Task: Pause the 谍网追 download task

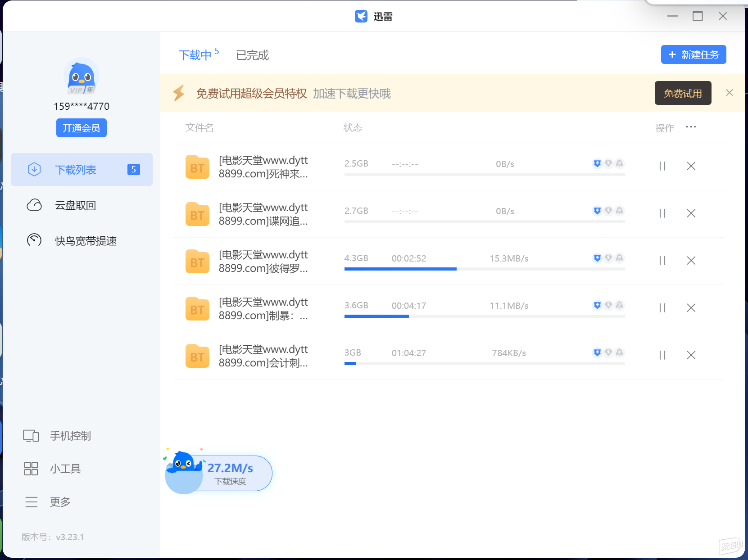Action: (x=662, y=213)
